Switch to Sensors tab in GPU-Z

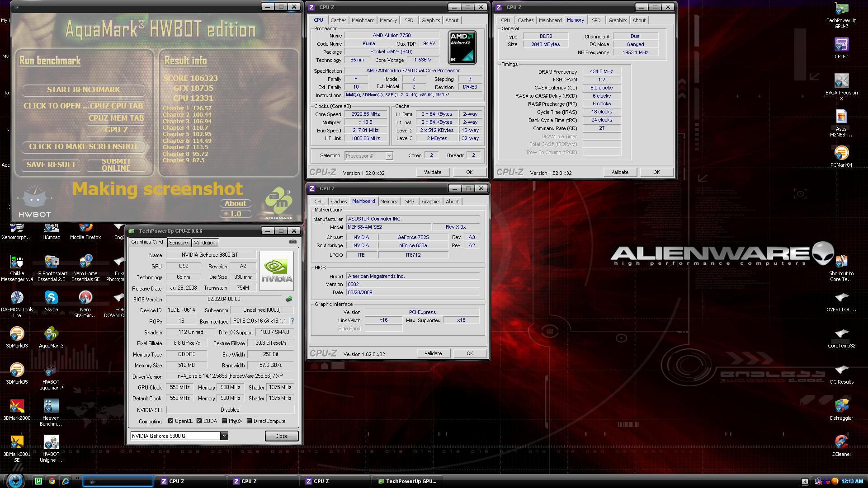coord(178,243)
